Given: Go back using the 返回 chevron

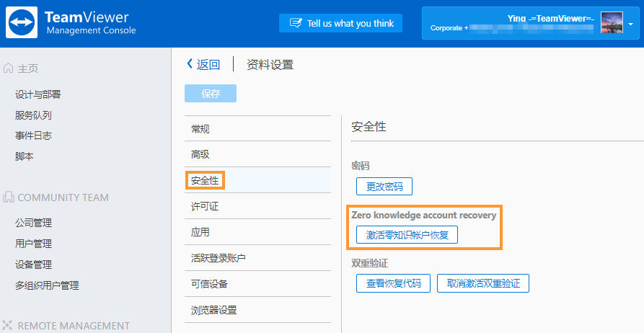Looking at the screenshot, I should [190, 64].
